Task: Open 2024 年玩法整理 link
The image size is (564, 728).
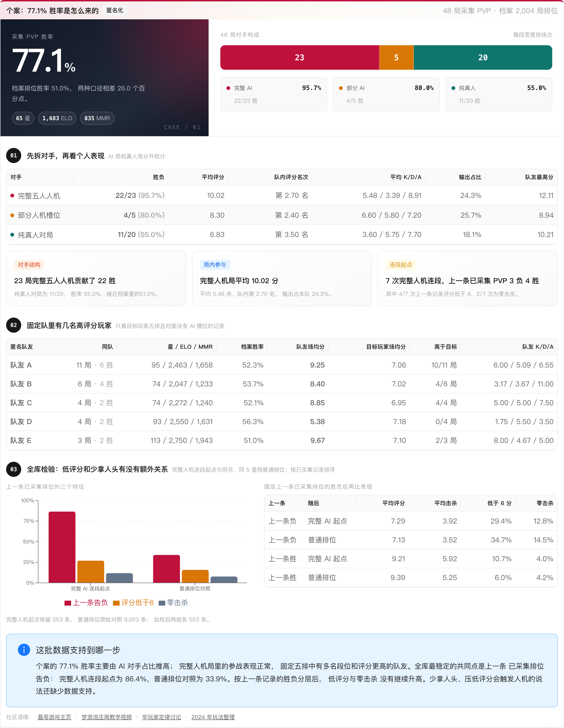Action: [x=213, y=717]
